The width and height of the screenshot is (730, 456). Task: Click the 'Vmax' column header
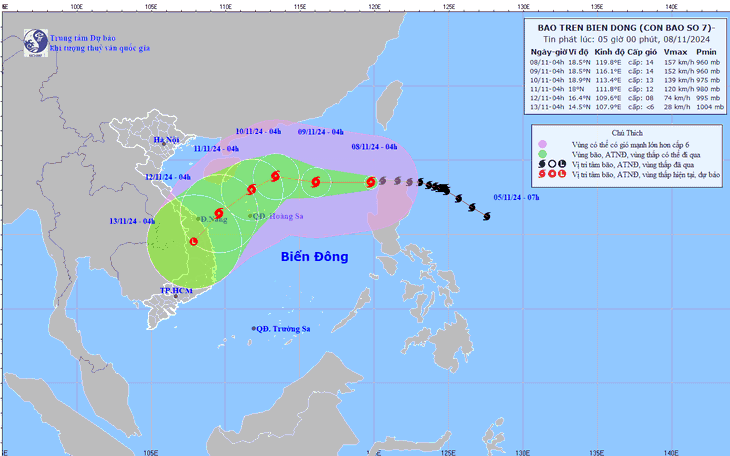click(676, 52)
